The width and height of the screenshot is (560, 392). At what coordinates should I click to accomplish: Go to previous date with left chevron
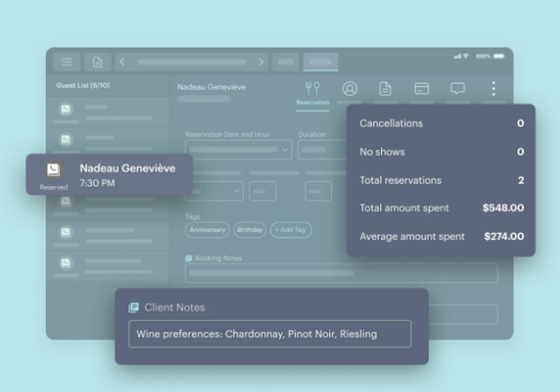click(122, 62)
